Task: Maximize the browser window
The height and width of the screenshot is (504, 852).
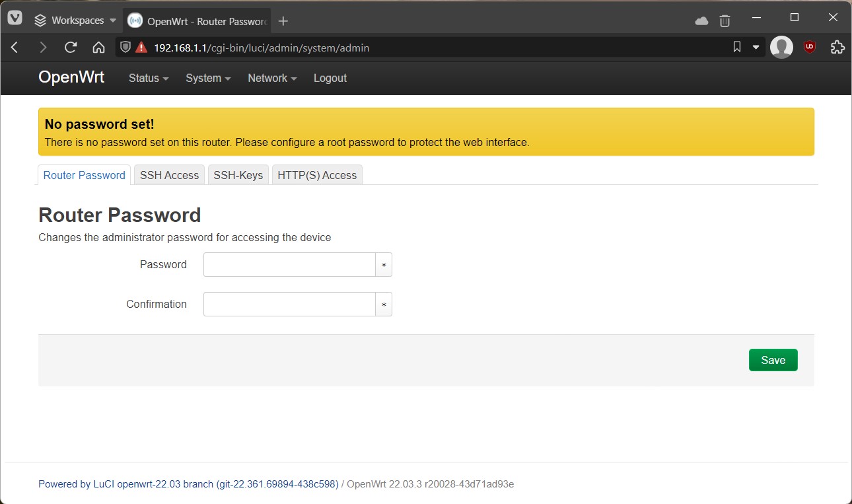Action: click(795, 18)
